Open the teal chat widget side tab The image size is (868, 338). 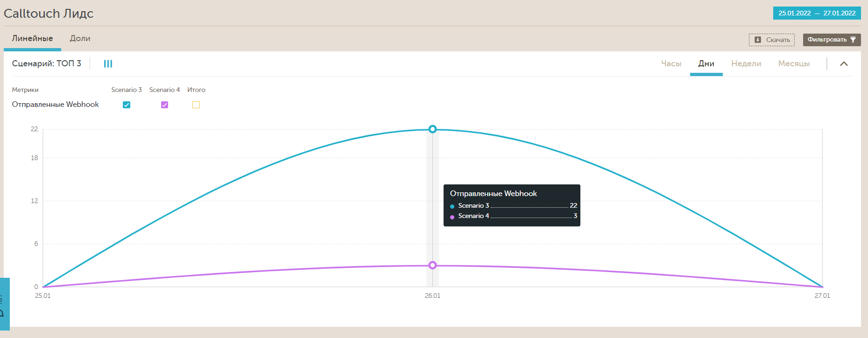coord(4,303)
